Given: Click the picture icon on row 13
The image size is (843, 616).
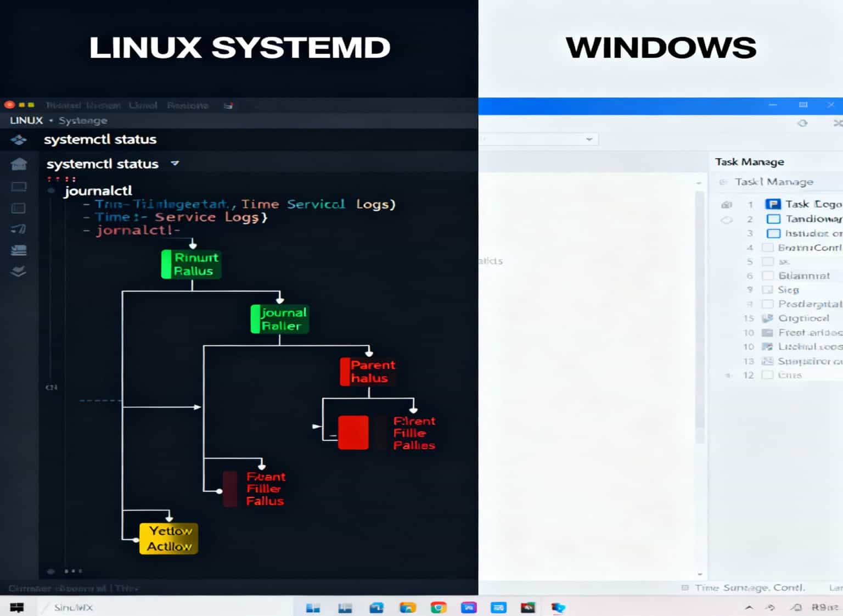Looking at the screenshot, I should (x=767, y=361).
